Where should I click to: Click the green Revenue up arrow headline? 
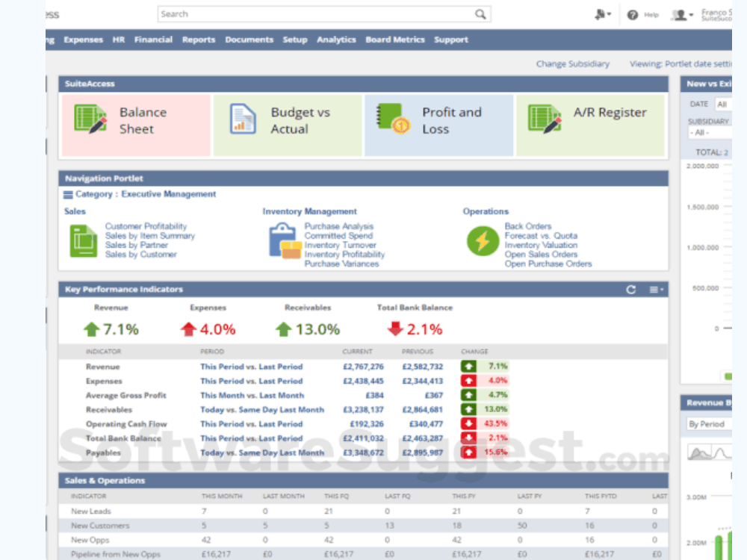coord(91,329)
